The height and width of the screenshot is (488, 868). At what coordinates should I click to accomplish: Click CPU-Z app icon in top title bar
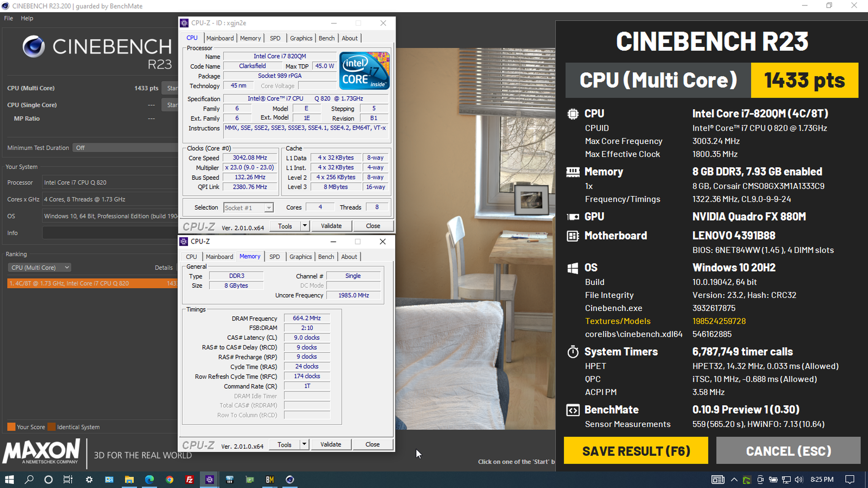tap(184, 23)
